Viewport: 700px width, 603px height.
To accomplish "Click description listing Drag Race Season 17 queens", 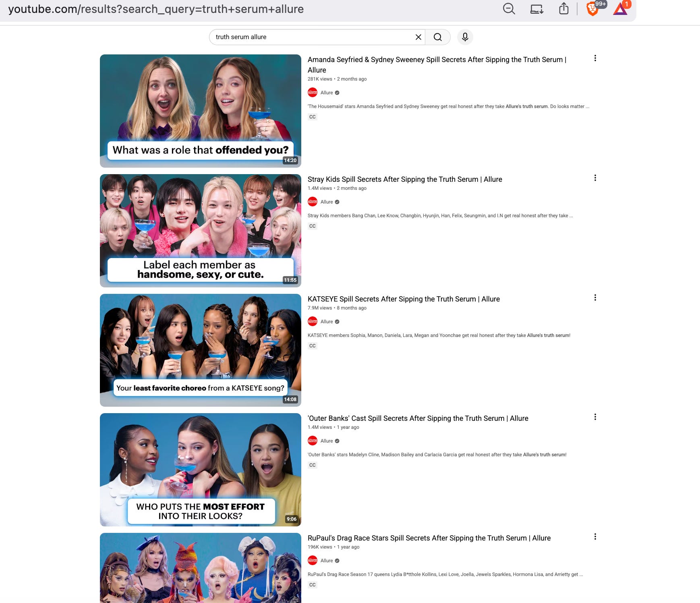I will tap(445, 574).
